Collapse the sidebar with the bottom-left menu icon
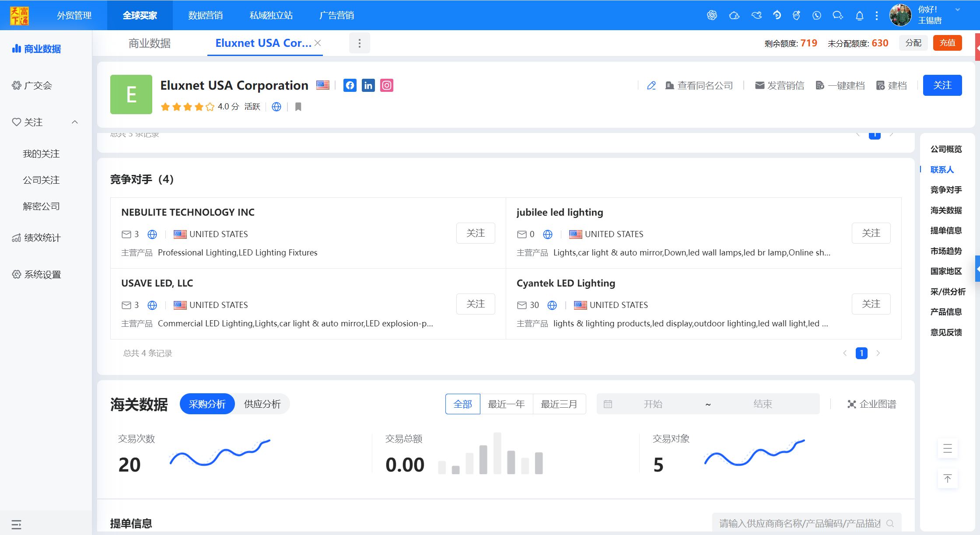The width and height of the screenshot is (980, 535). pyautogui.click(x=17, y=525)
